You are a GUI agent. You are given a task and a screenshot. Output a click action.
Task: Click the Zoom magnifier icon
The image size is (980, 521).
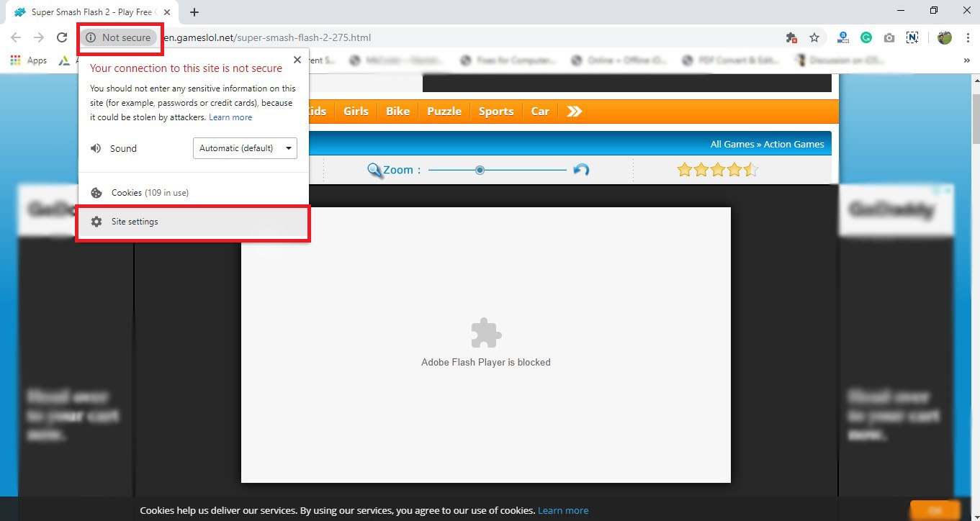click(x=374, y=171)
